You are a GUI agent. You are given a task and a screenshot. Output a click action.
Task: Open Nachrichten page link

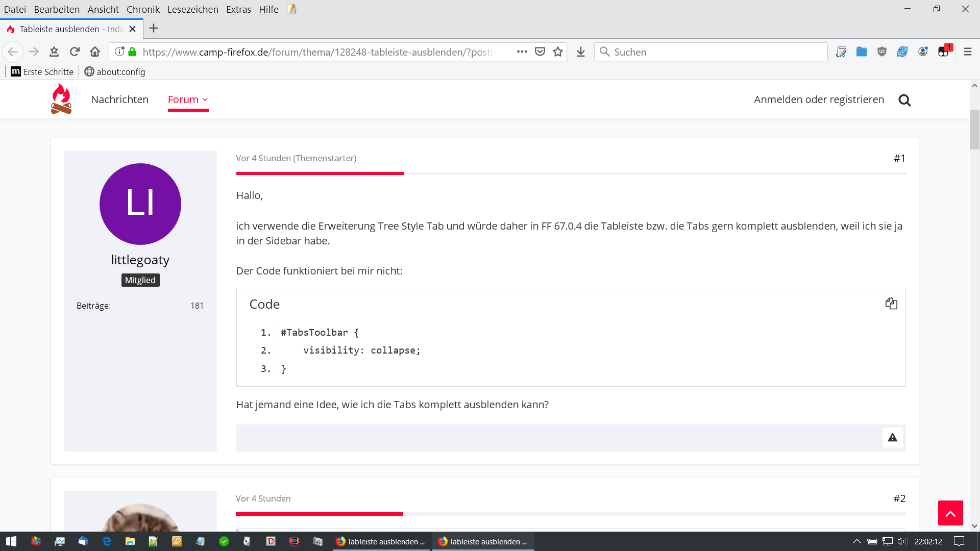pyautogui.click(x=119, y=99)
